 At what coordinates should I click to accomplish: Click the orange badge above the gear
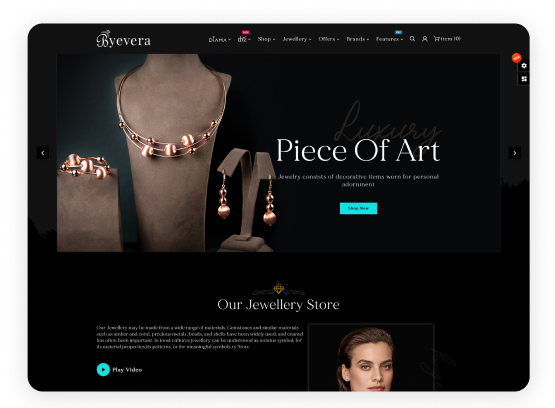(x=516, y=58)
